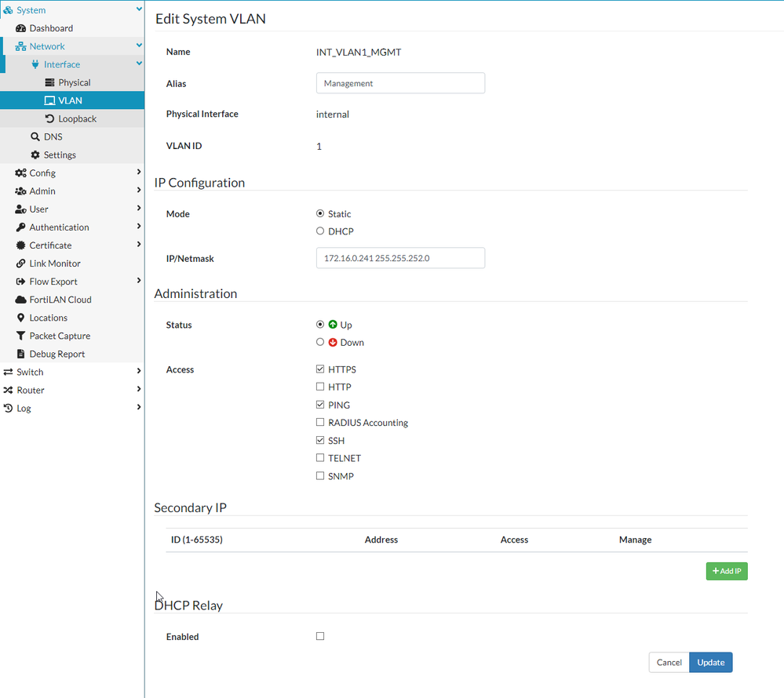
Task: Click the Link Monitor chain icon
Action: click(20, 264)
